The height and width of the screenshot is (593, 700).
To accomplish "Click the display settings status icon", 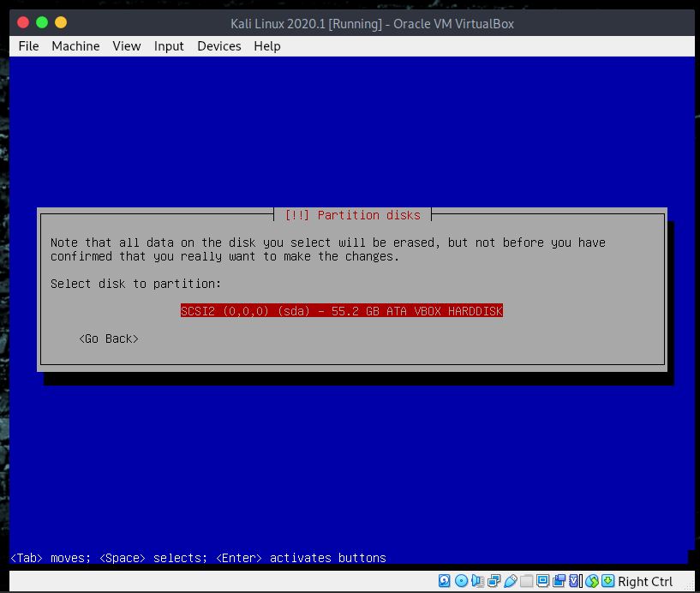I will click(x=543, y=580).
